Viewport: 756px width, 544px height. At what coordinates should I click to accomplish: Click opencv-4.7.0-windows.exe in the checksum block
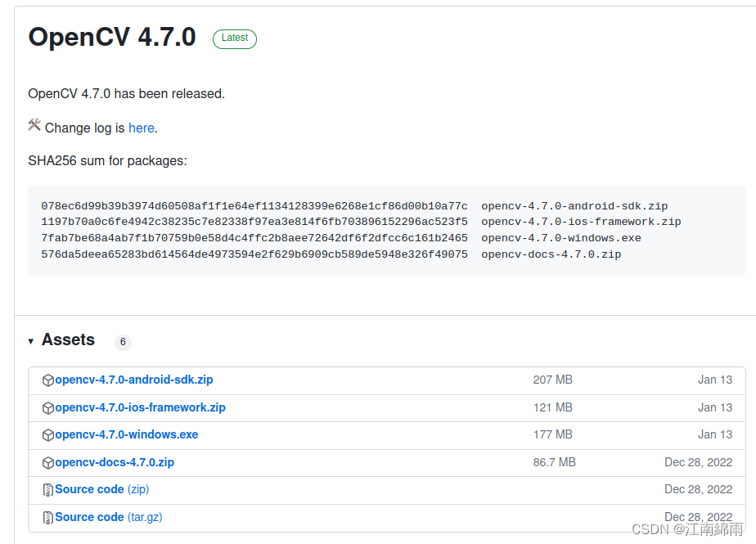point(561,238)
